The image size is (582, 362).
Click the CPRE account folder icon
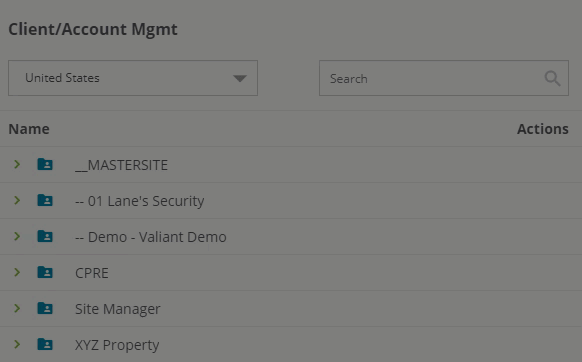[x=45, y=273]
